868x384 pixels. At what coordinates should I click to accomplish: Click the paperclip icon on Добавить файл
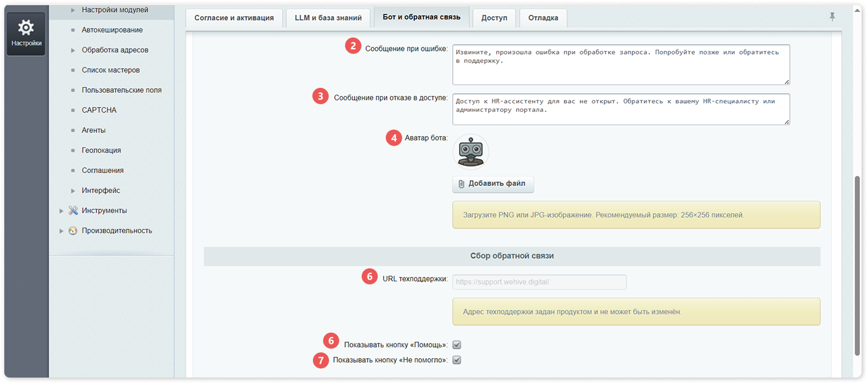(x=461, y=184)
